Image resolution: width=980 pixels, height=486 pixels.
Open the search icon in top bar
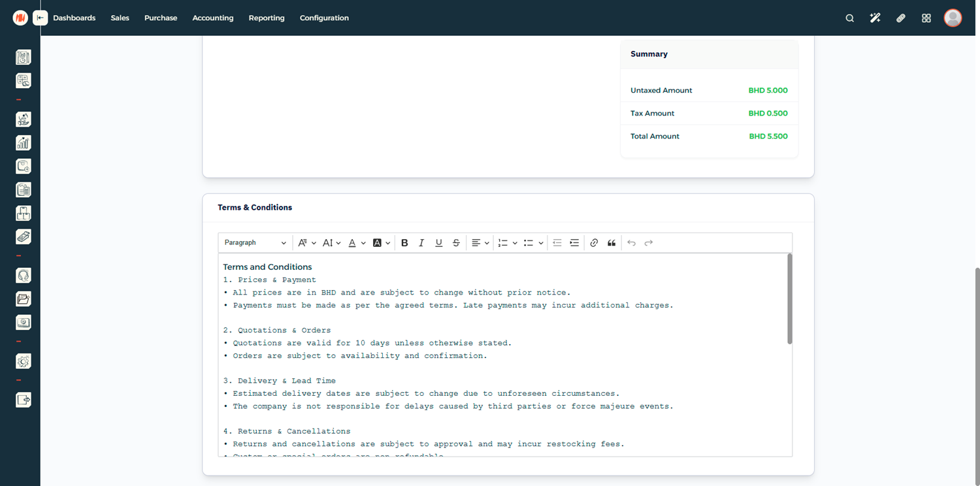pos(849,18)
